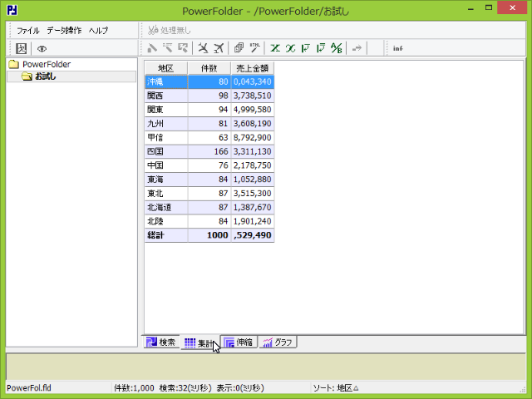This screenshot has height=399, width=532.
Task: Click the 4,999,580 sales amount cell
Action: pyautogui.click(x=253, y=110)
